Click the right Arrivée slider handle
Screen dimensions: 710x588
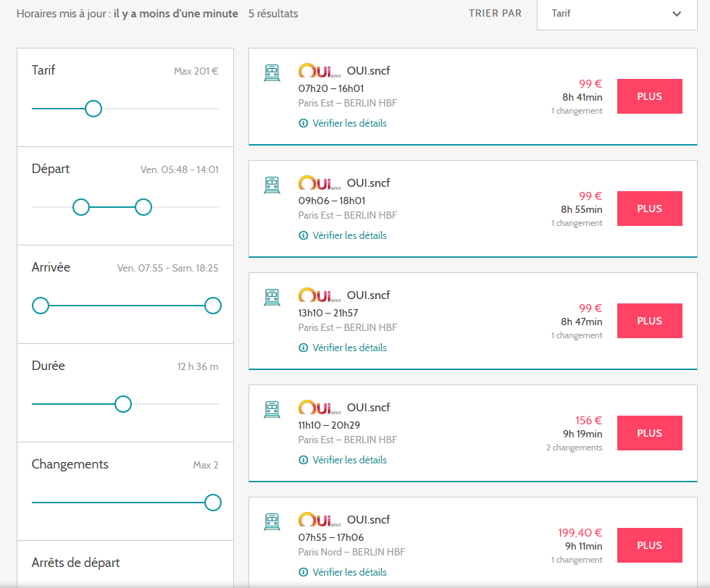point(213,306)
